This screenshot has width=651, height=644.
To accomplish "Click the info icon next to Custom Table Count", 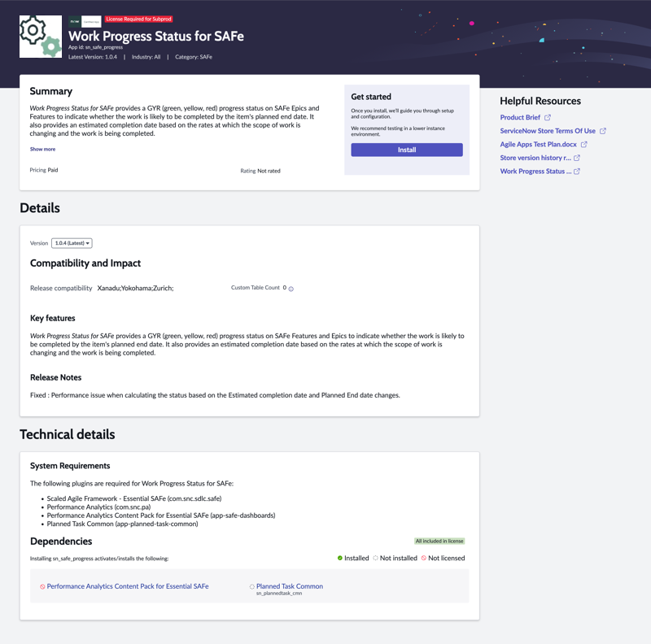I will 291,289.
